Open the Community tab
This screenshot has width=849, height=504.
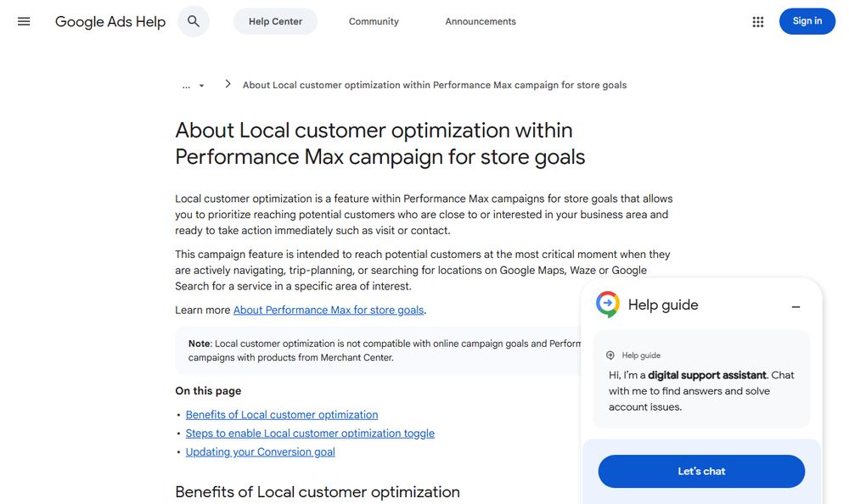pos(374,22)
